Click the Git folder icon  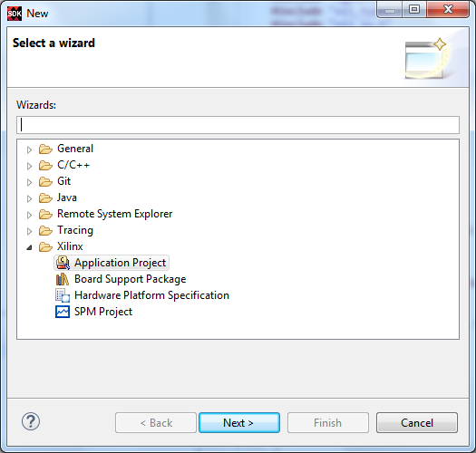45,181
